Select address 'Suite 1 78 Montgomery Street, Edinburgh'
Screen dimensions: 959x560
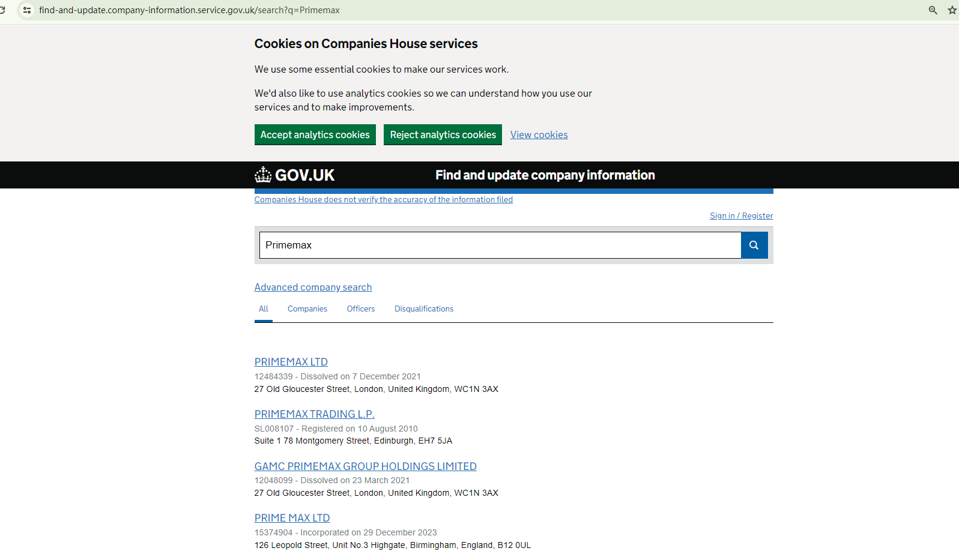334,441
